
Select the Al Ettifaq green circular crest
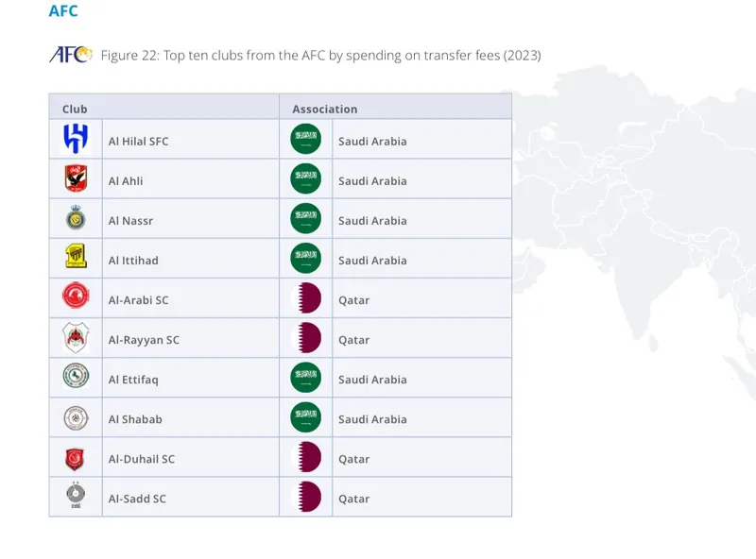[76, 376]
